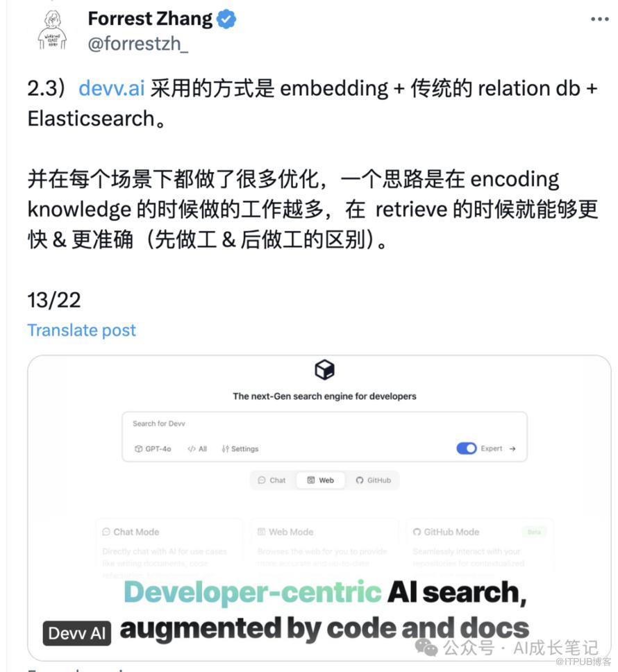Image resolution: width=618 pixels, height=672 pixels.
Task: Open the Settings options in search box
Action: tap(240, 448)
